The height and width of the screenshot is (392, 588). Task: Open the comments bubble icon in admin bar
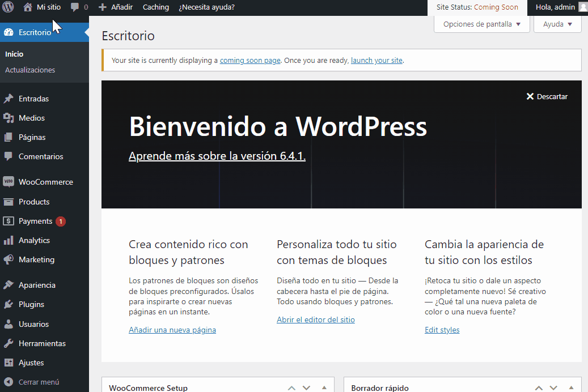click(75, 7)
